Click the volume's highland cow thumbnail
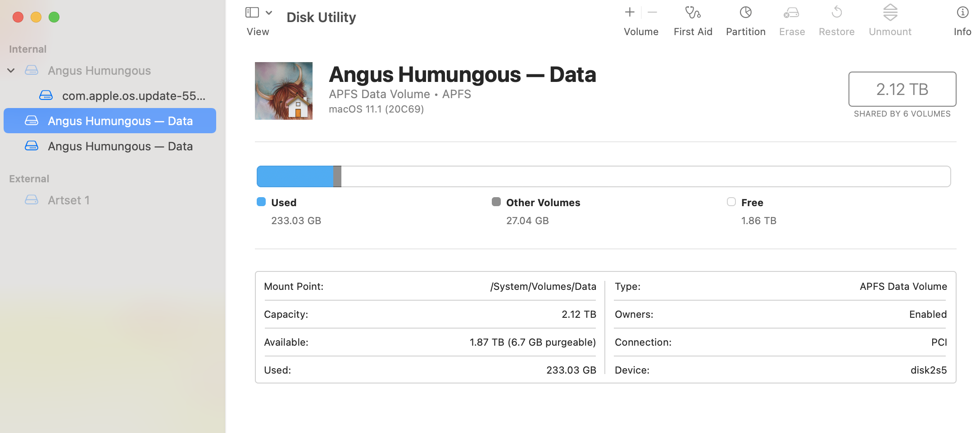This screenshot has height=433, width=980. [x=284, y=91]
